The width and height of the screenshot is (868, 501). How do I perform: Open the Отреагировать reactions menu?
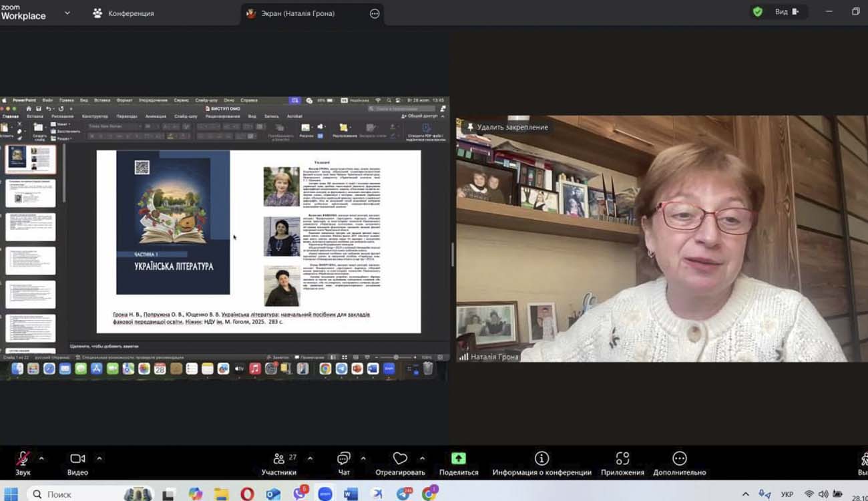[x=400, y=459]
